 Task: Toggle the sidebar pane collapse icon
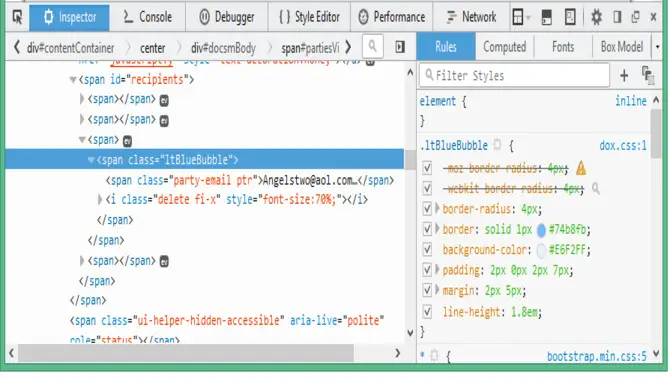point(400,47)
